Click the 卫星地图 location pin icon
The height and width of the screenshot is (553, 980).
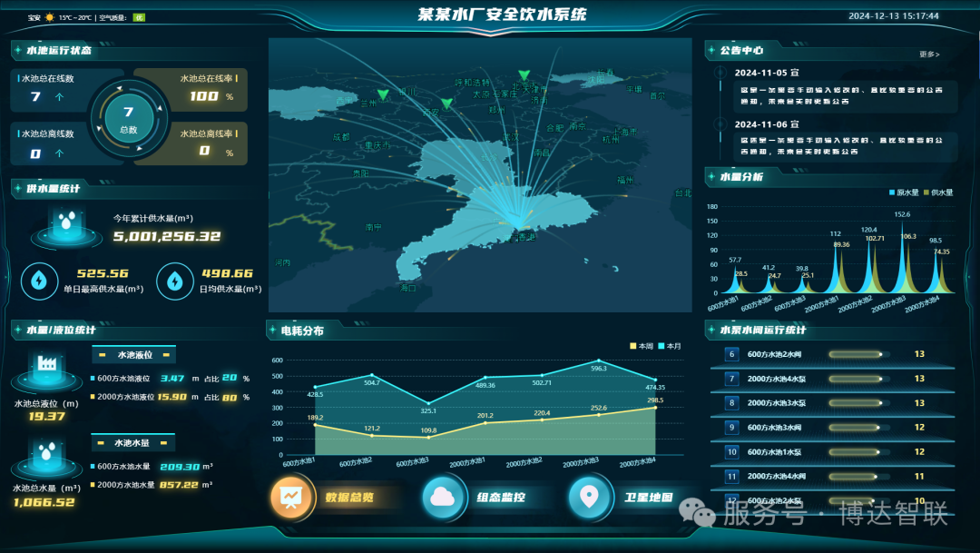pos(590,497)
